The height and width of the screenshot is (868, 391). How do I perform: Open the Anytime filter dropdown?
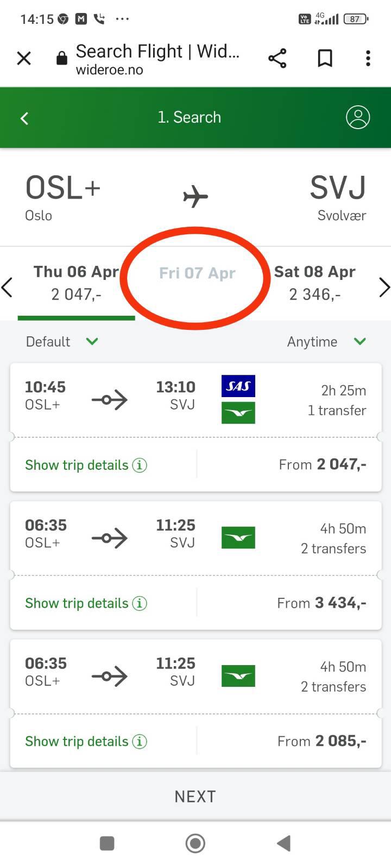(x=326, y=342)
